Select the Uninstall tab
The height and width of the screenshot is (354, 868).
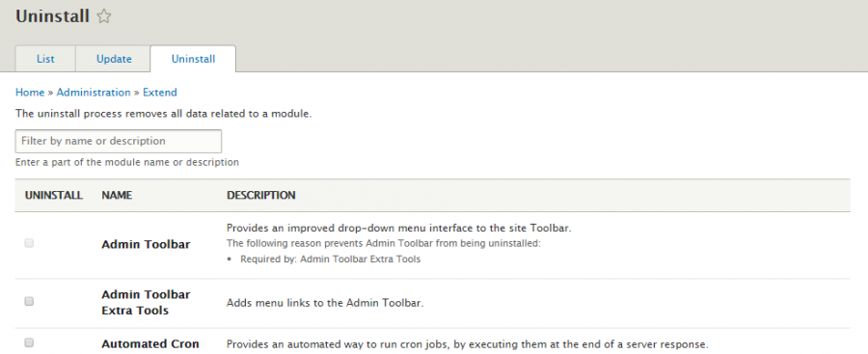tap(193, 59)
